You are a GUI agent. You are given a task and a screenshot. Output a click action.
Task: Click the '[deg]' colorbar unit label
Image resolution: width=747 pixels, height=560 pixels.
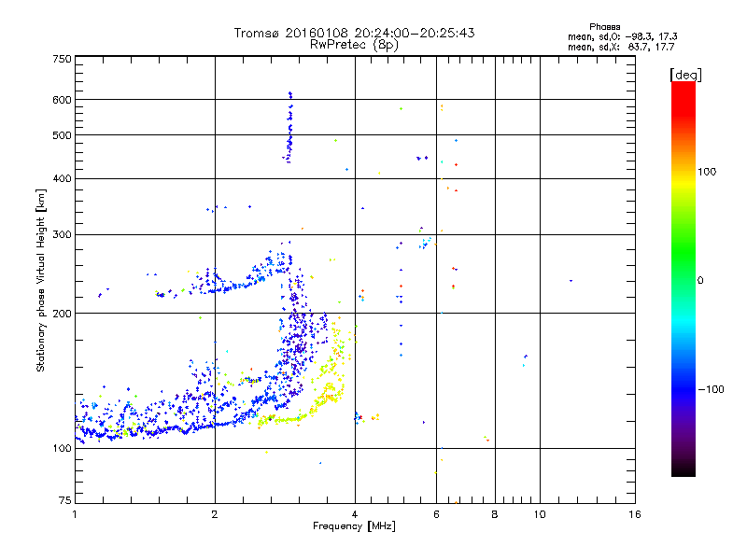[x=685, y=75]
